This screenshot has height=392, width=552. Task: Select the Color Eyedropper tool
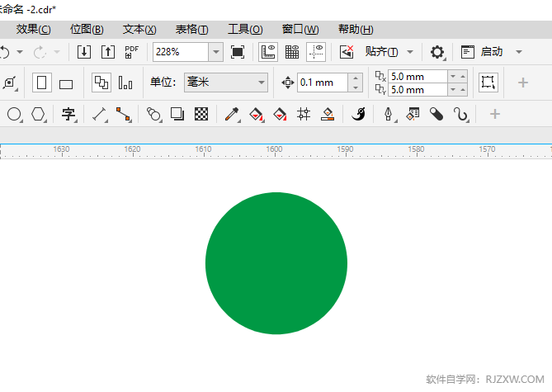[x=233, y=115]
